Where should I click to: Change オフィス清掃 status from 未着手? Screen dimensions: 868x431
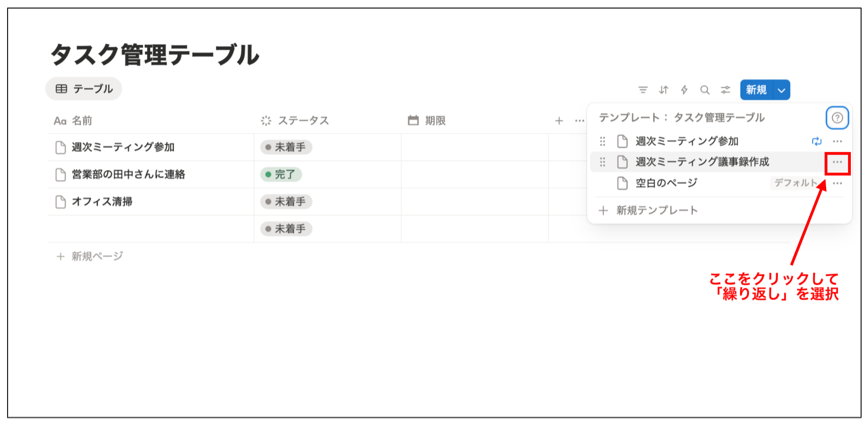[x=286, y=202]
